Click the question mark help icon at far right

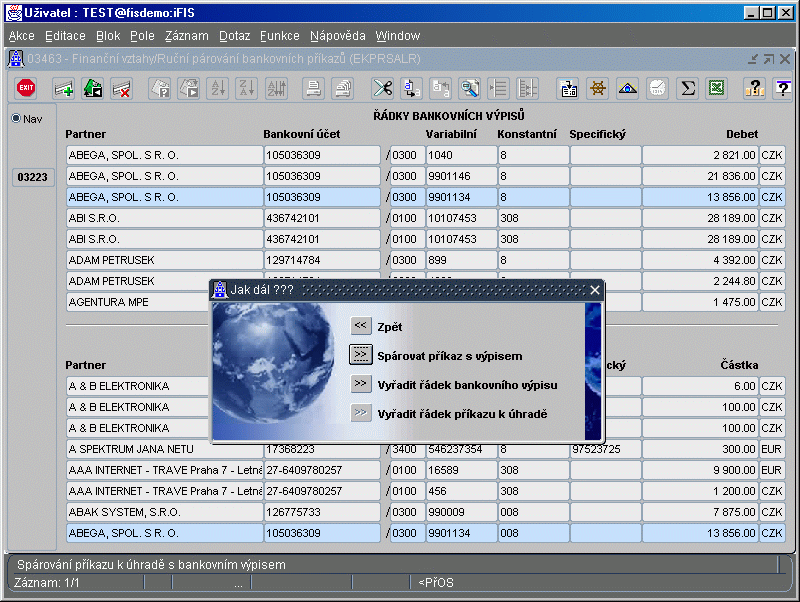(x=782, y=88)
